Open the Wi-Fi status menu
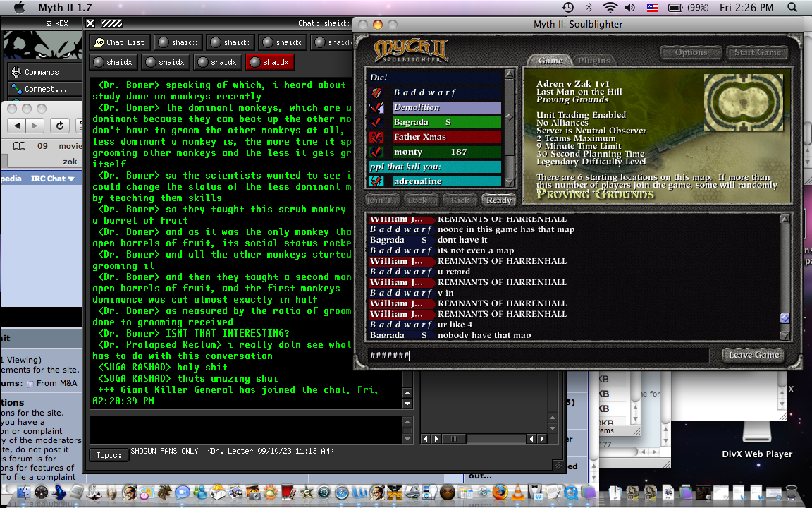 click(610, 7)
